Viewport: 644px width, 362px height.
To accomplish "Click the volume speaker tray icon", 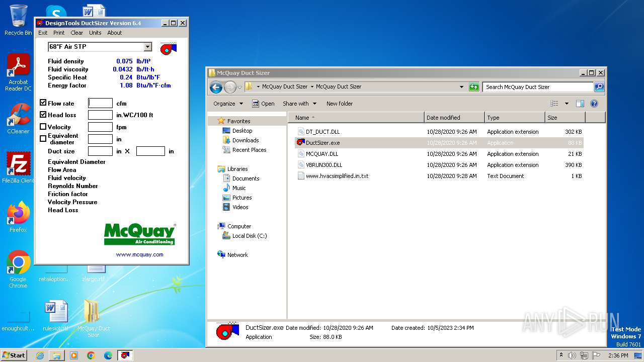I will click(572, 355).
